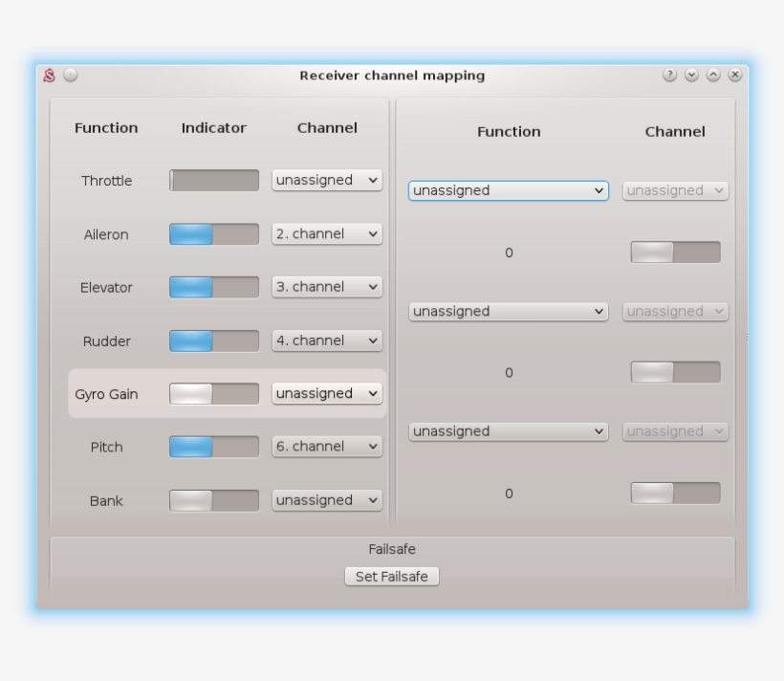Open the Throttle channel dropdown

(x=327, y=181)
